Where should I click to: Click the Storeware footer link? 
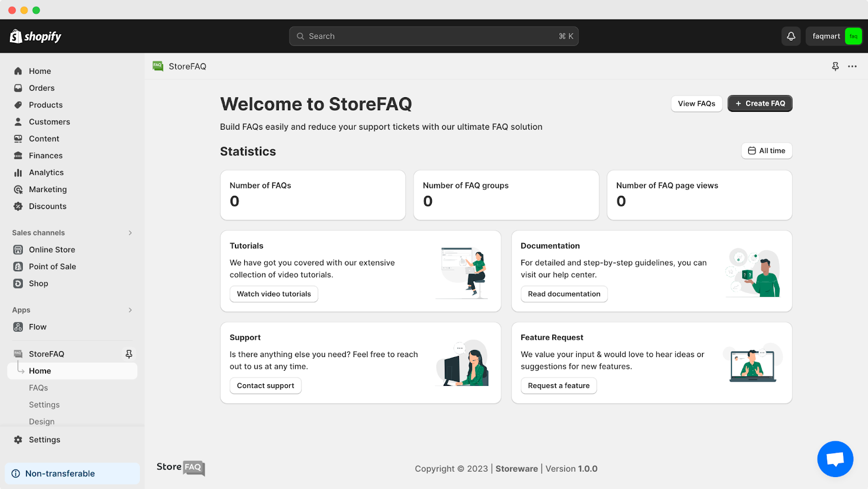click(x=516, y=469)
